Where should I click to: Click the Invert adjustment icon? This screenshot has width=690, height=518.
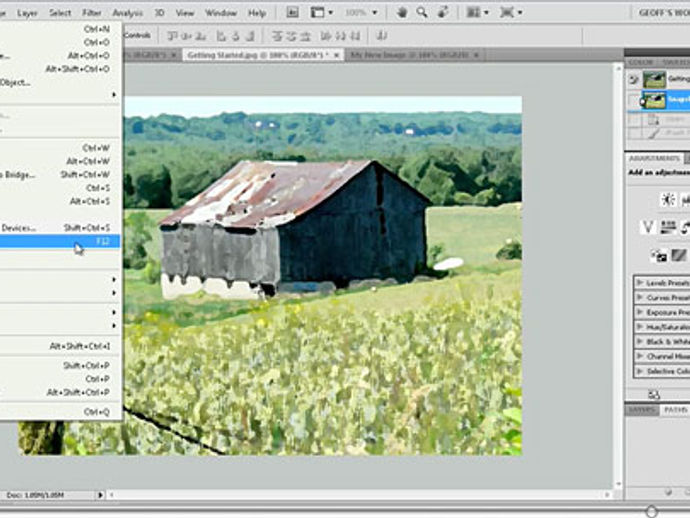(659, 256)
